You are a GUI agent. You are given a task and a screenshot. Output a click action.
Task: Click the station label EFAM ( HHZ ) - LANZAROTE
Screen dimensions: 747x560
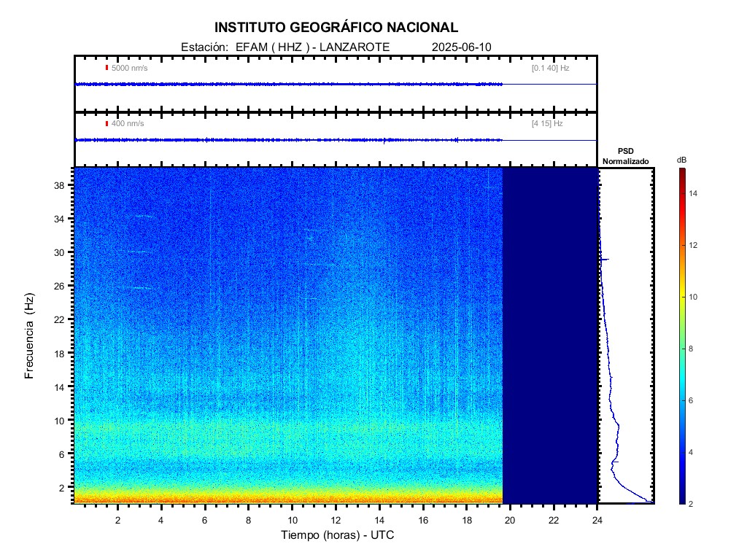coord(312,47)
